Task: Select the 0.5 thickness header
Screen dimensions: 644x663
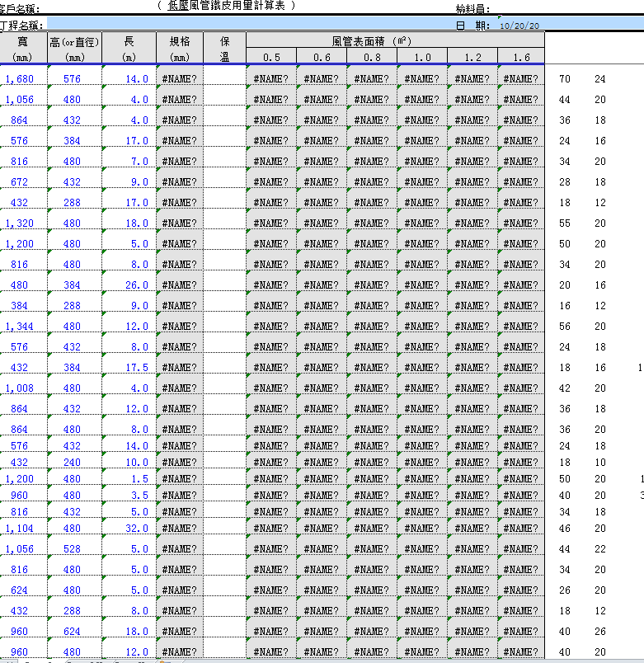Action: point(271,57)
